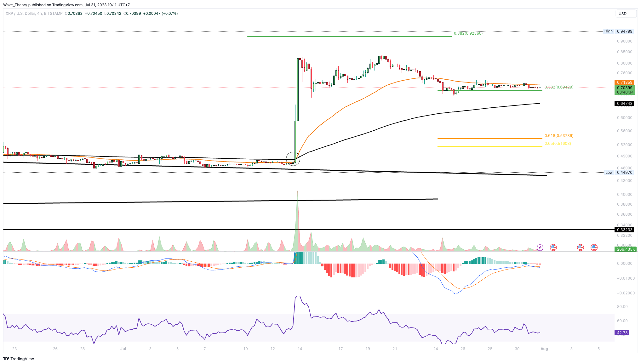This screenshot has height=364, width=641.
Task: Select the black 0.64743 moving average label
Action: point(624,103)
